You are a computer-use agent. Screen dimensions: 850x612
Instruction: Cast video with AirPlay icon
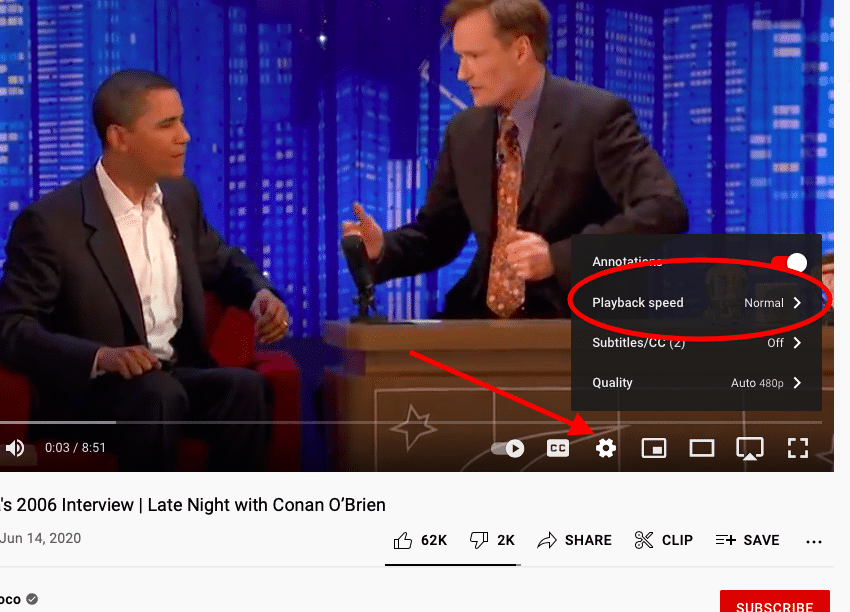click(750, 448)
